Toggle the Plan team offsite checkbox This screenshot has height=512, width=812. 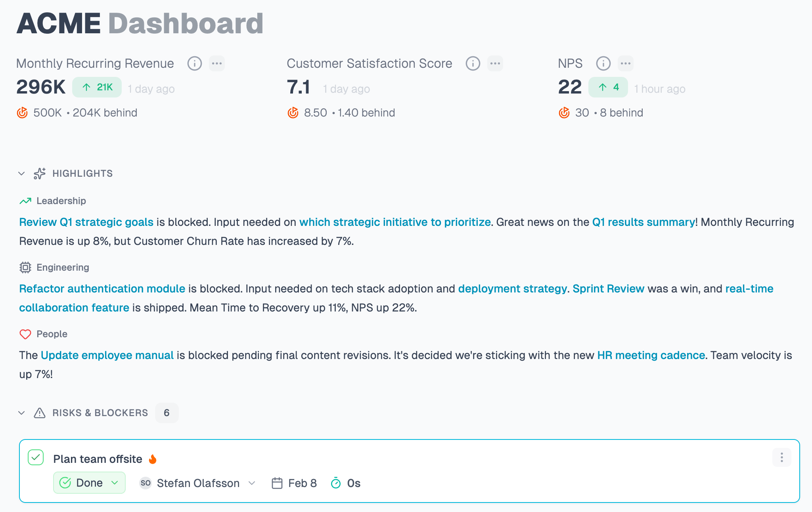36,458
